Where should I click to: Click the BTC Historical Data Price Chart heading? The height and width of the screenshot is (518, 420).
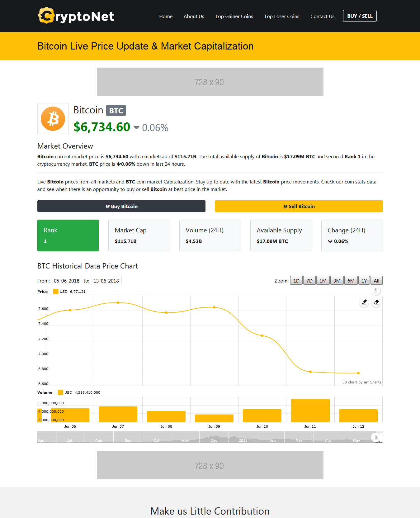coord(87,266)
